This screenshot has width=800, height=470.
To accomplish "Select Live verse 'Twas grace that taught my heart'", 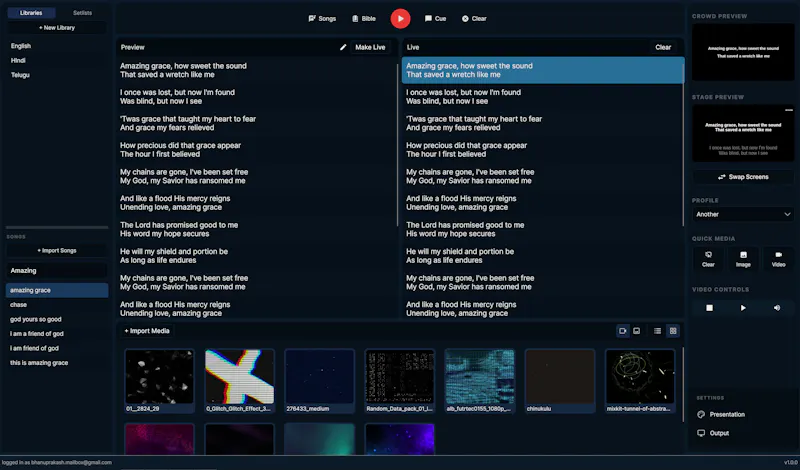I will 543,123.
